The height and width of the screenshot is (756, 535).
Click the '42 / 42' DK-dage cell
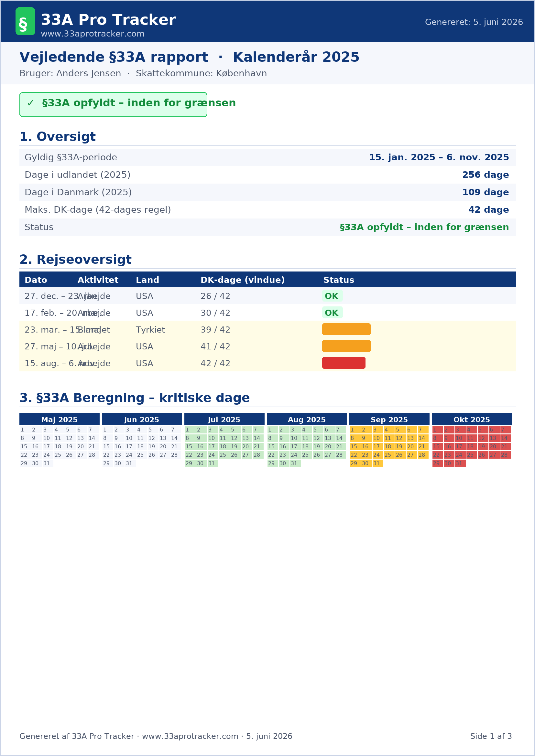click(x=215, y=364)
